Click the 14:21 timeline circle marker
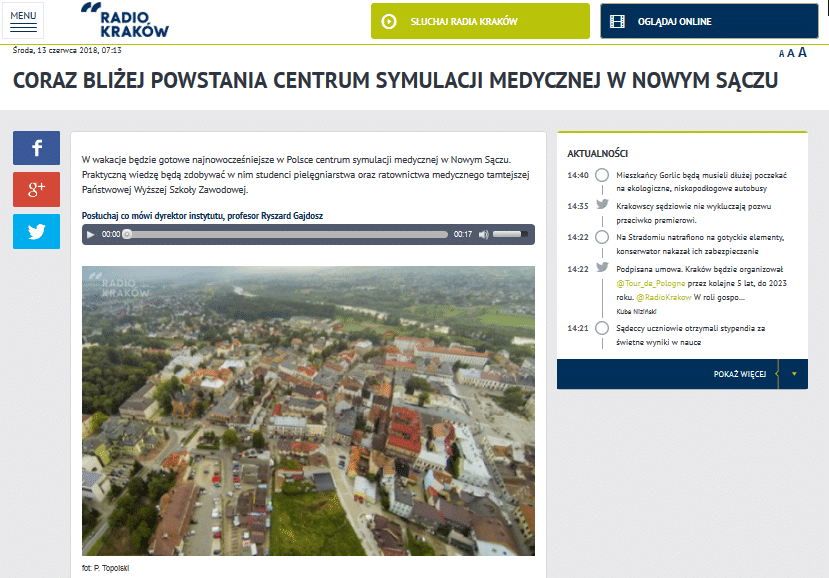 pos(602,328)
